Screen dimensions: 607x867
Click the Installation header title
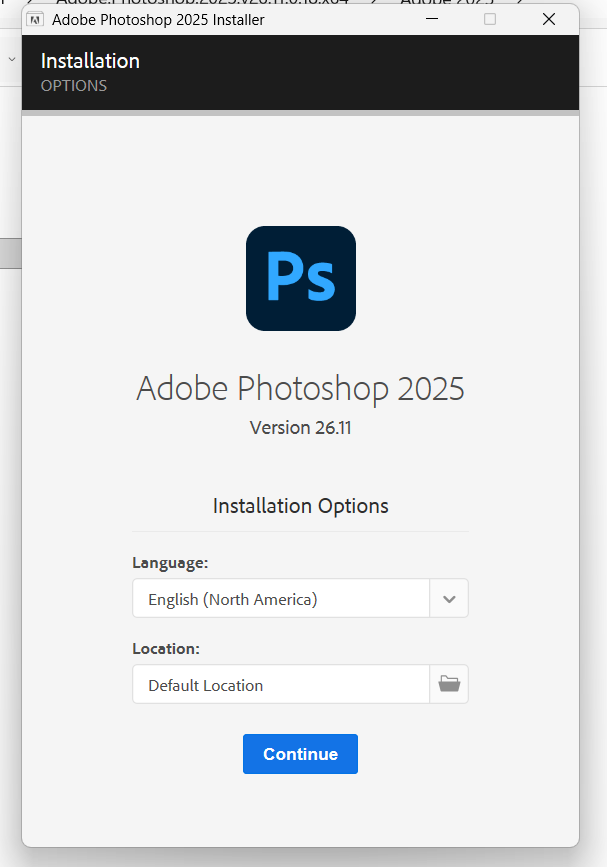[90, 61]
